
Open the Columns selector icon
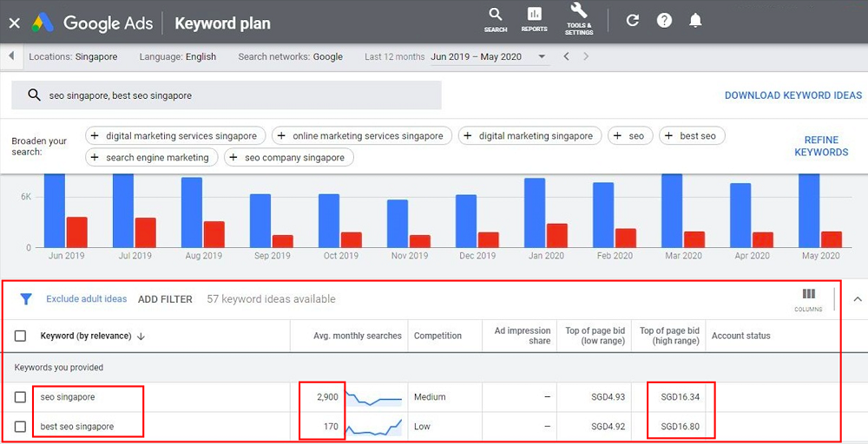(808, 300)
